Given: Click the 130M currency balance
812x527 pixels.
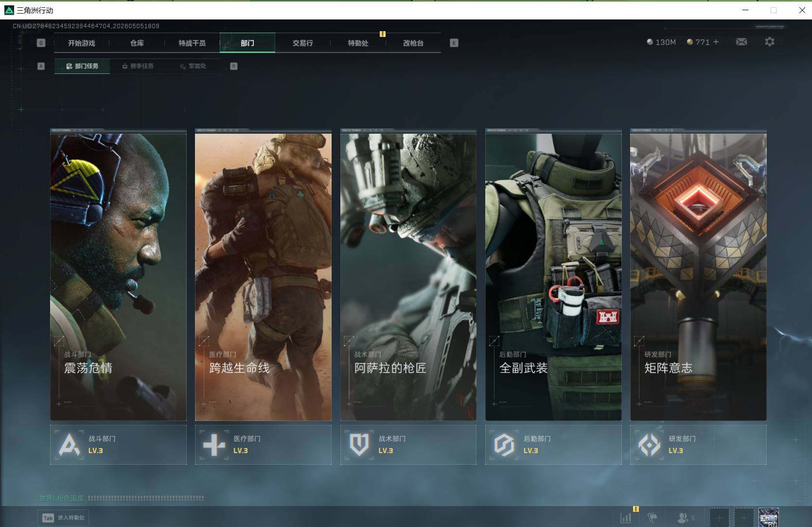Looking at the screenshot, I should tap(661, 42).
